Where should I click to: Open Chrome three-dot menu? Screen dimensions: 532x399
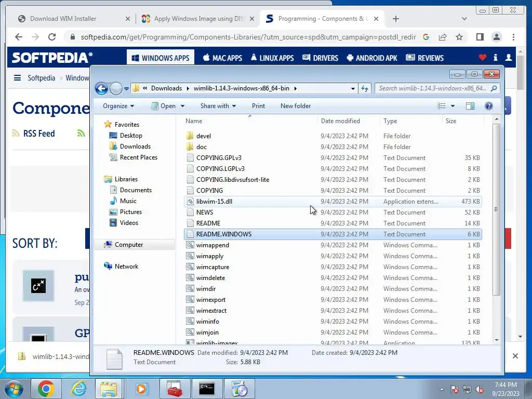click(x=513, y=37)
